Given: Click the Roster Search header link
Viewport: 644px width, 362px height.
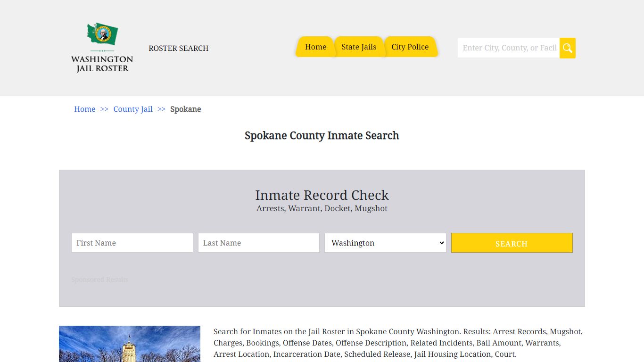Looking at the screenshot, I should [x=178, y=48].
